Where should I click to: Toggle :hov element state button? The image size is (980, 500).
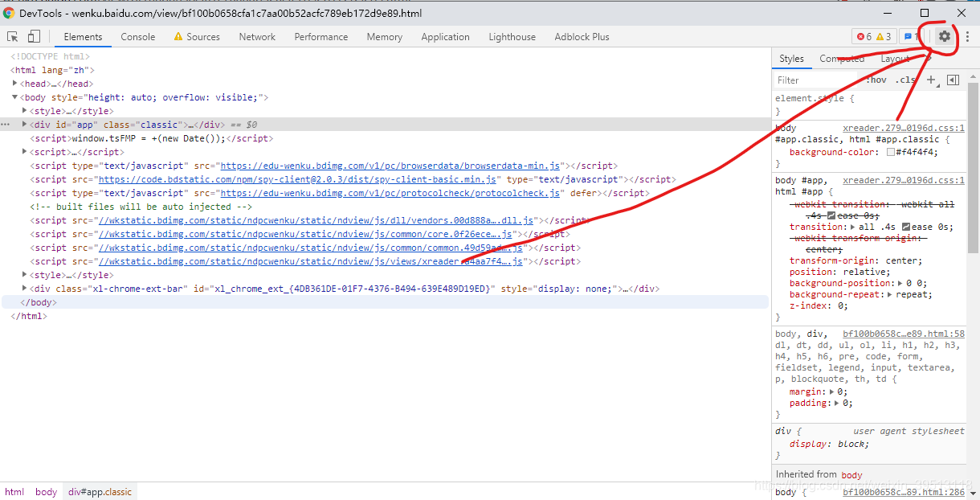coord(876,80)
